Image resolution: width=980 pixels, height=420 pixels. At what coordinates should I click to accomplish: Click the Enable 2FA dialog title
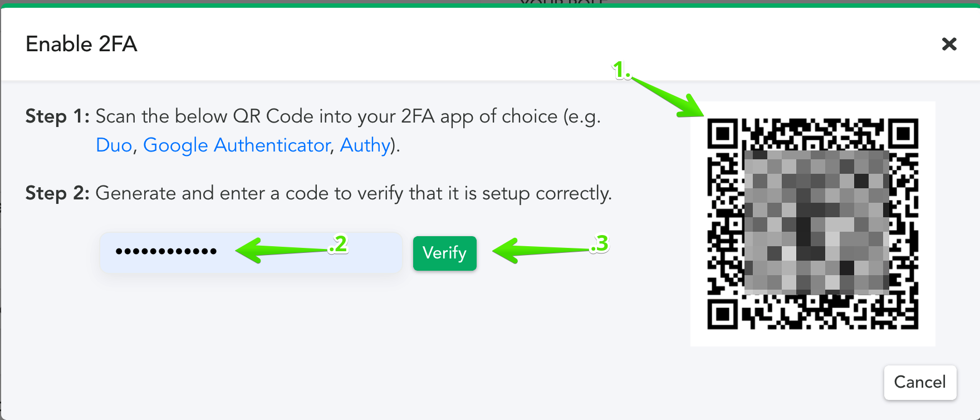[81, 44]
